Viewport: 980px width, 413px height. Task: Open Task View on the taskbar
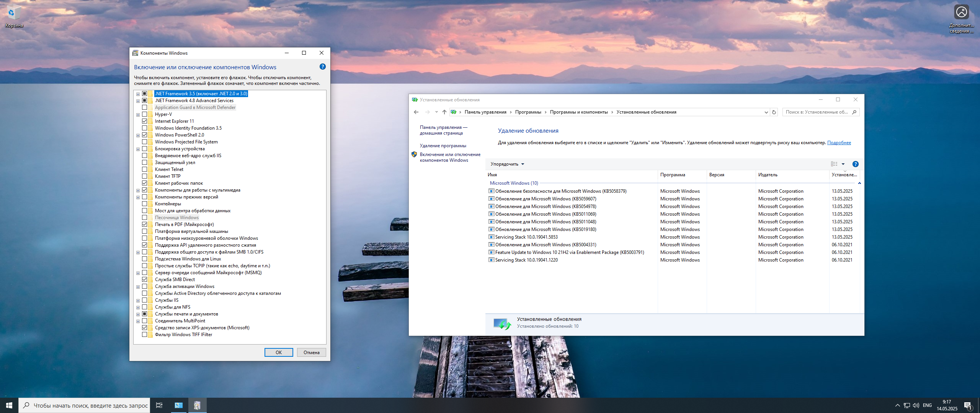(x=159, y=405)
